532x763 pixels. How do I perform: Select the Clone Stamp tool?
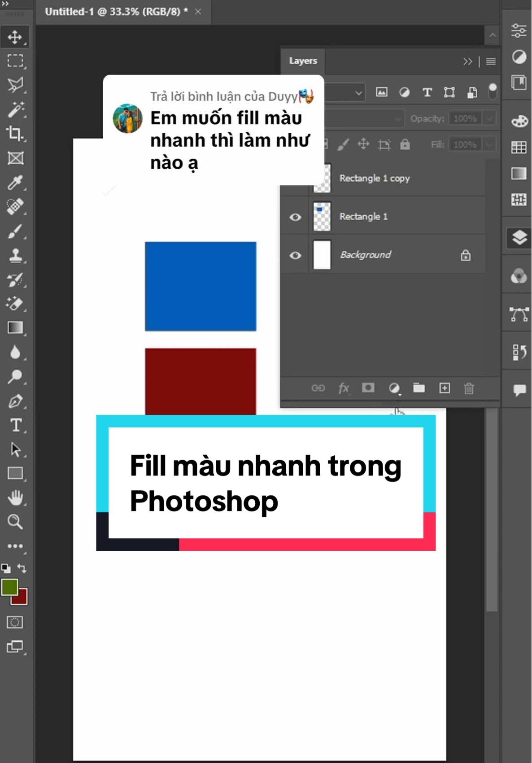coord(15,255)
